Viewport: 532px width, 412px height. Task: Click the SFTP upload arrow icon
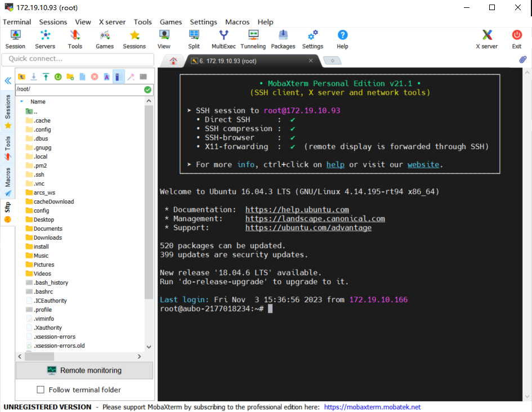click(46, 77)
